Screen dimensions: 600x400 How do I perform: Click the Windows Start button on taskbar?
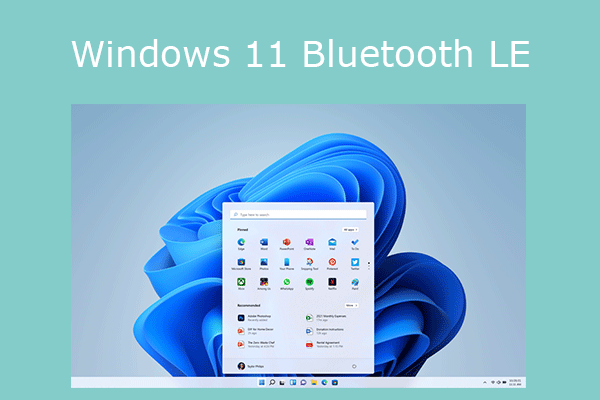point(264,382)
